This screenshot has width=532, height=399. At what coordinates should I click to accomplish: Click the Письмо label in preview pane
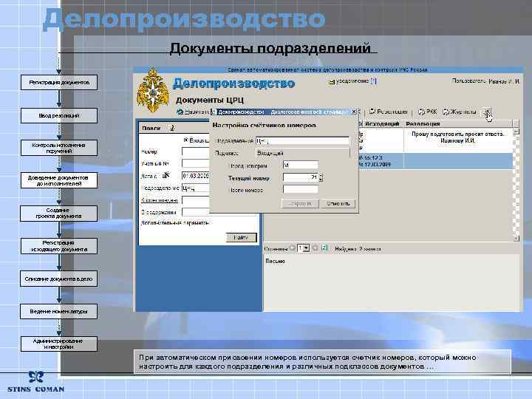click(275, 262)
